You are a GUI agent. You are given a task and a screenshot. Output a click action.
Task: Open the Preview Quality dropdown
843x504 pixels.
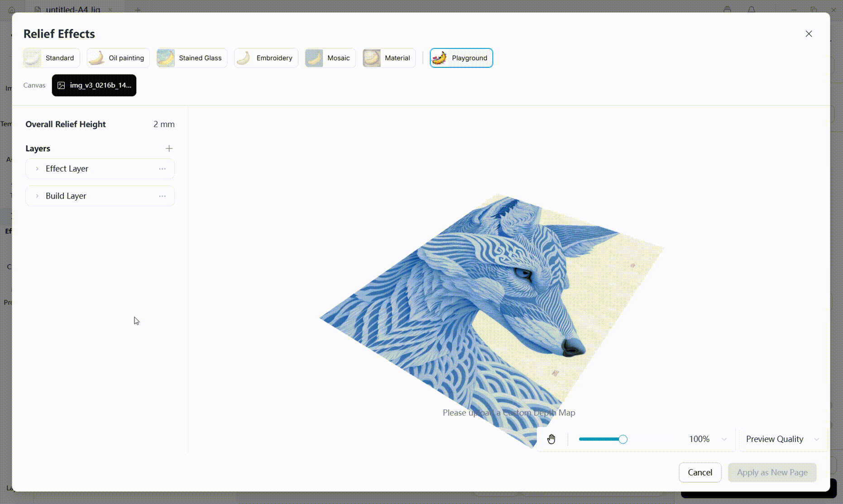tap(783, 439)
